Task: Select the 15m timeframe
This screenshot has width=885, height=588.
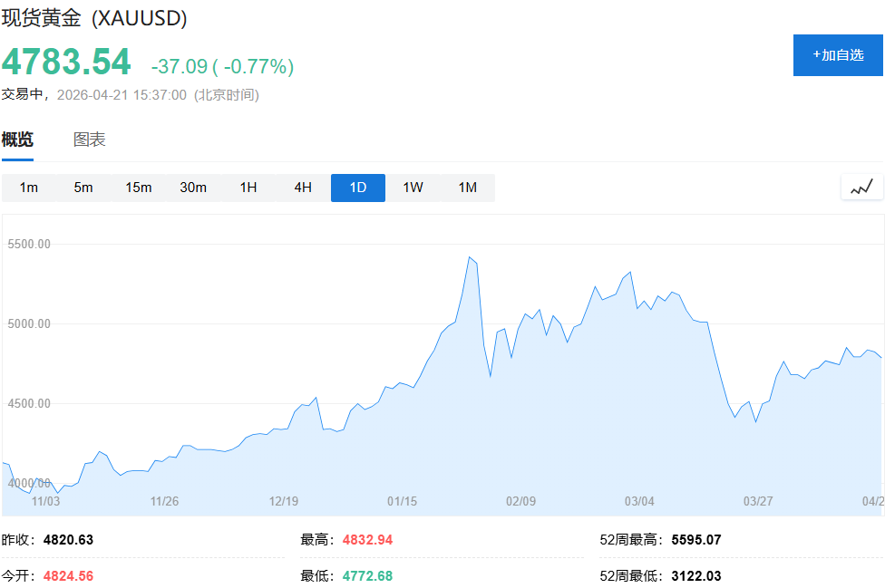Action: point(137,188)
